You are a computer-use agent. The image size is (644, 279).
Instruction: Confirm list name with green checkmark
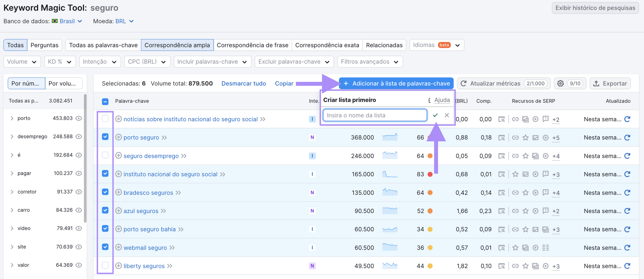(435, 115)
